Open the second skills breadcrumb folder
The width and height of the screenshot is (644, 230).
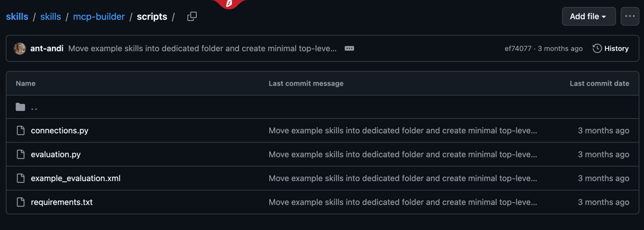[50, 17]
